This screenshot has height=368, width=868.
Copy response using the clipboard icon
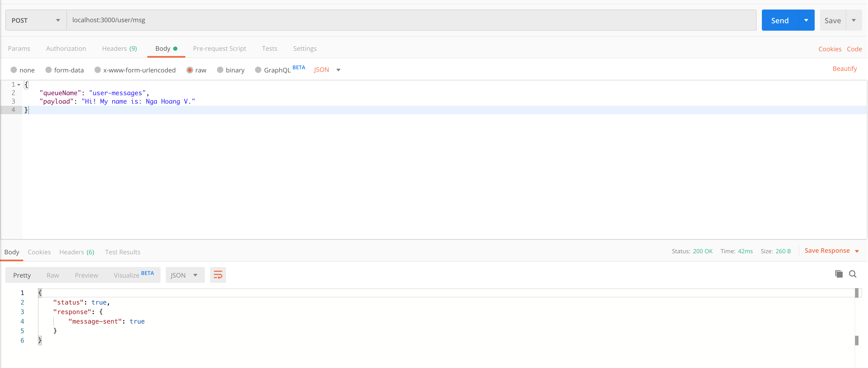point(839,274)
